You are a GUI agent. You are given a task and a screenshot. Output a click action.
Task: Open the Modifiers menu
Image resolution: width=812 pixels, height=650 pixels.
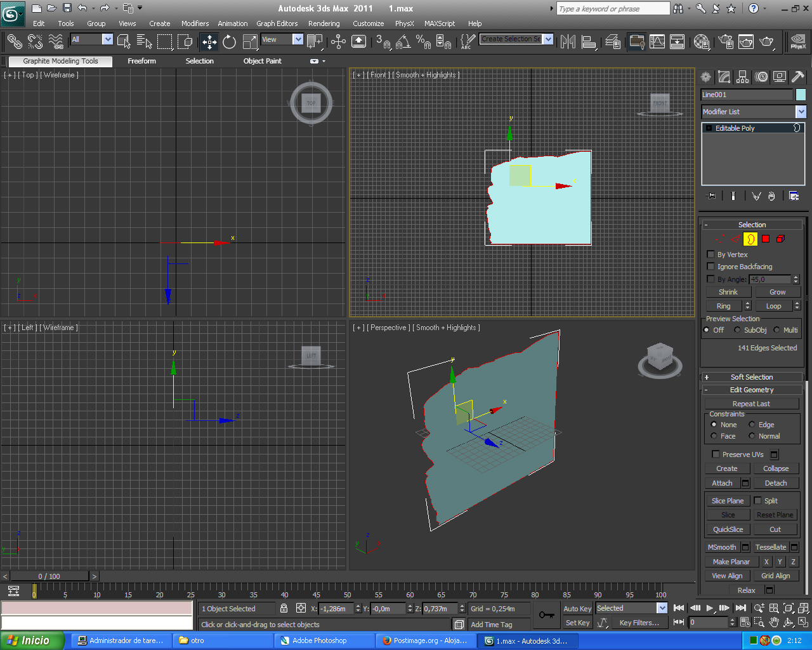(195, 23)
